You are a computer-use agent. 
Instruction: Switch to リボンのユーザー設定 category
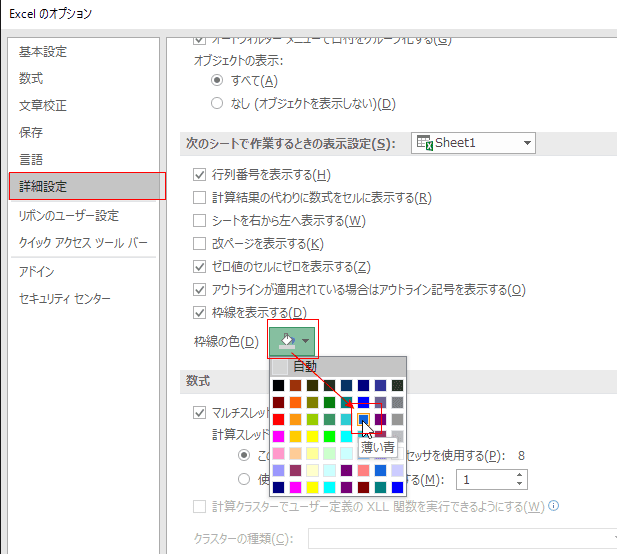tap(69, 216)
